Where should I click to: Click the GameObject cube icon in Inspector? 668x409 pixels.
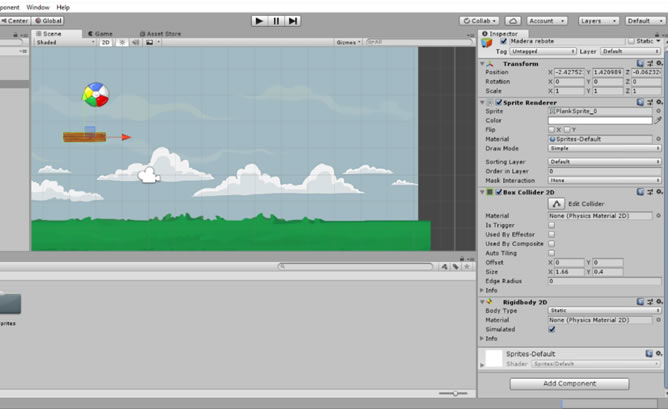pos(487,43)
